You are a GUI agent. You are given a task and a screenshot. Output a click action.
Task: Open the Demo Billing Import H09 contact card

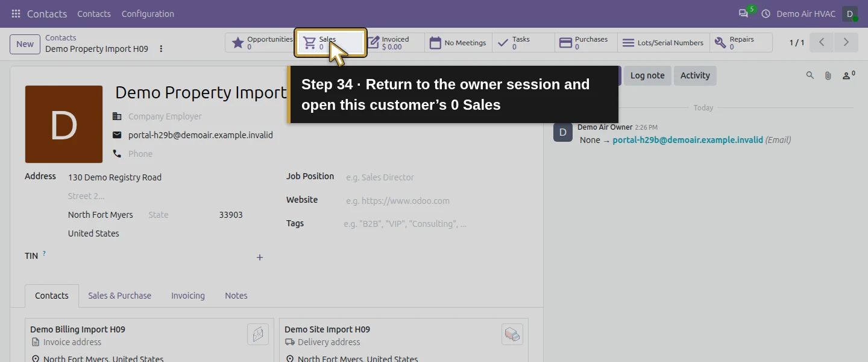149,341
